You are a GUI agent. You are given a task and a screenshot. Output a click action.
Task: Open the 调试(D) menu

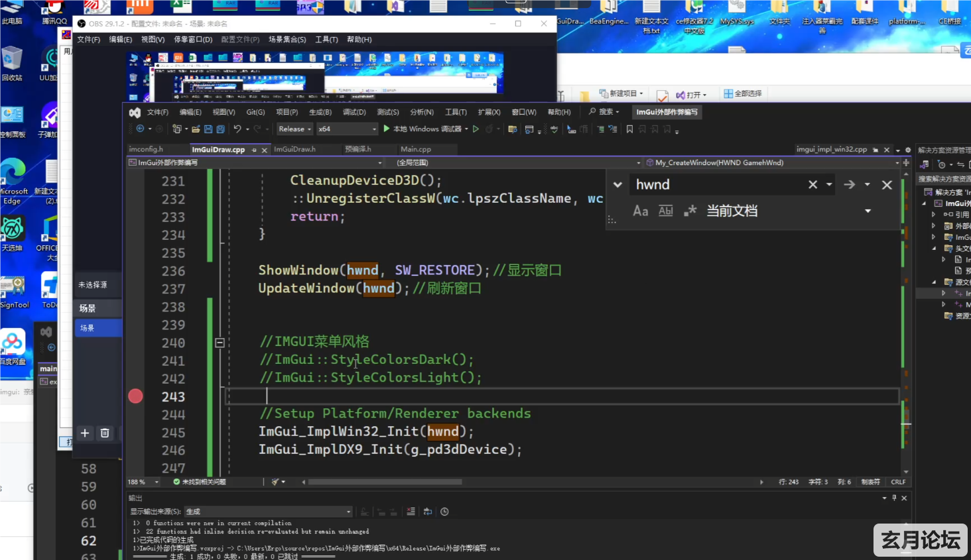coord(354,112)
